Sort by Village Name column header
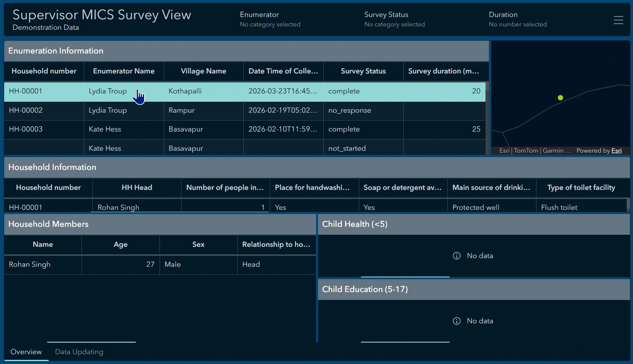The width and height of the screenshot is (633, 364). [203, 71]
